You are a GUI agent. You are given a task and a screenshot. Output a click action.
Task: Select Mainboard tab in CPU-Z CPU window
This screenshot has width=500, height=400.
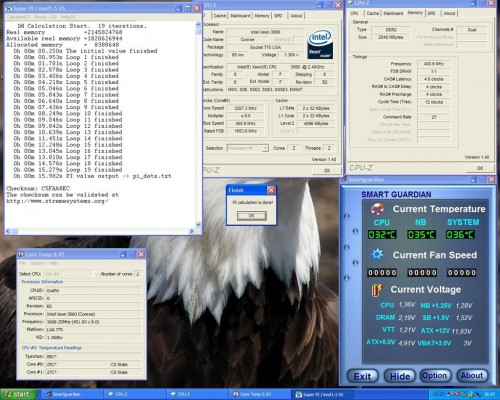240,16
